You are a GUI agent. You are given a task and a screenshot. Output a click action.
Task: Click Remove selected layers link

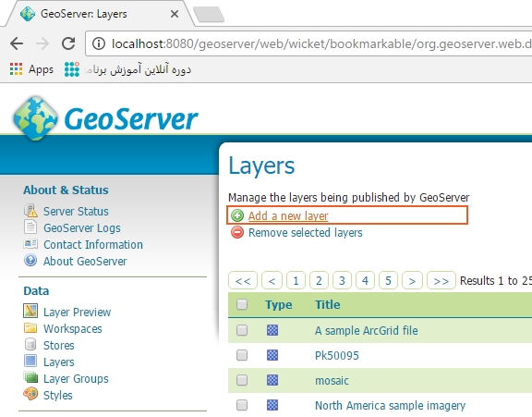[306, 233]
